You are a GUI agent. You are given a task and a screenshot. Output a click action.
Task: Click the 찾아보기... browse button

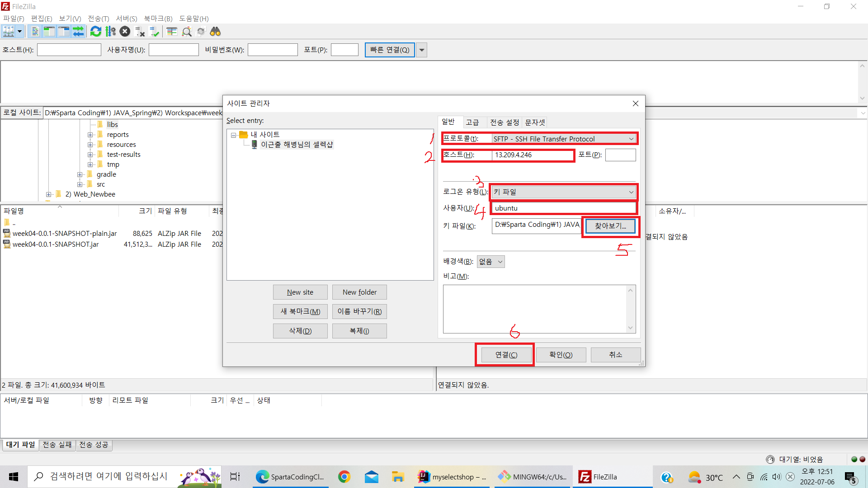(x=610, y=226)
